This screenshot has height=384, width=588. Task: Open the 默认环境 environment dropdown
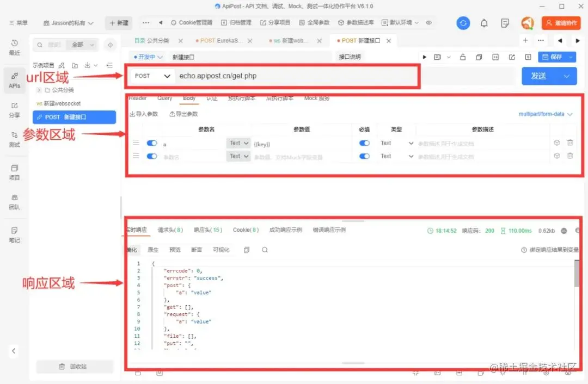[400, 23]
